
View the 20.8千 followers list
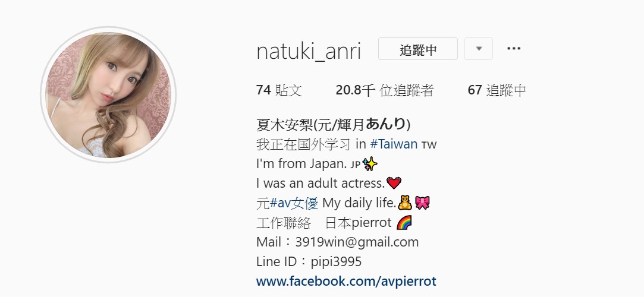384,90
